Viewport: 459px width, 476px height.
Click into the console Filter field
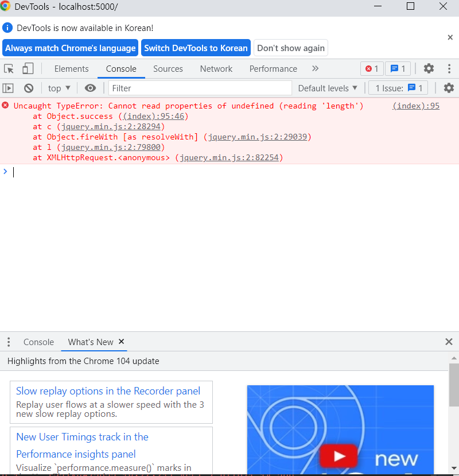pos(200,88)
